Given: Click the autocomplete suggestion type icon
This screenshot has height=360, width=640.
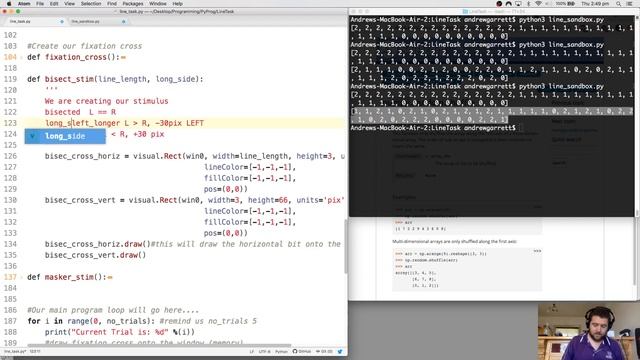Looking at the screenshot, I should 32,136.
